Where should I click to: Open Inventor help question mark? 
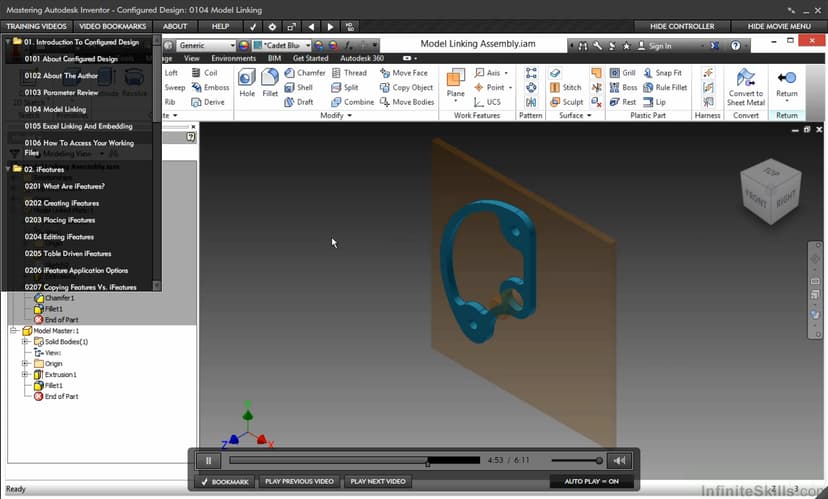point(735,46)
